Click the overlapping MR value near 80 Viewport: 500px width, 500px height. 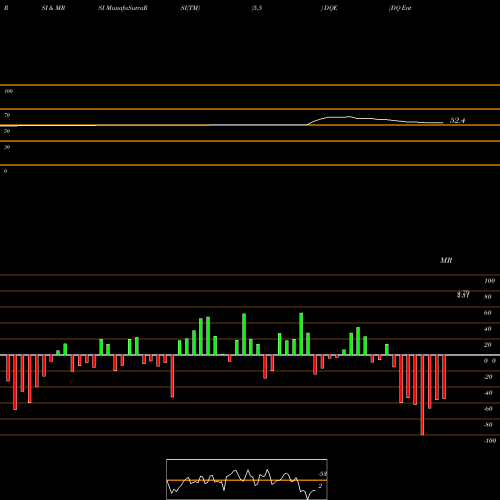pos(463,294)
